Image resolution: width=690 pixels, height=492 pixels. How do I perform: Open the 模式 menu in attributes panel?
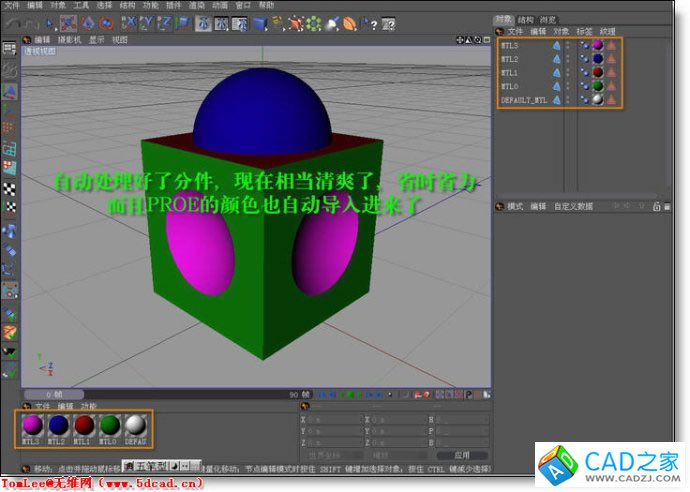[516, 206]
